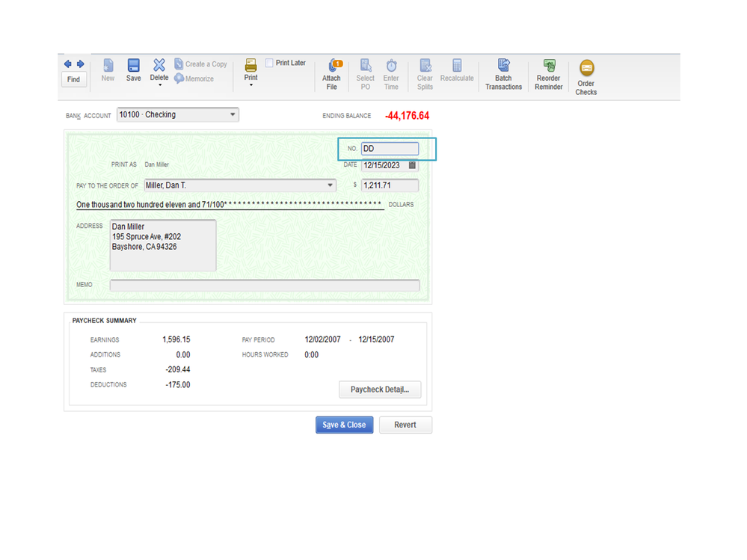This screenshot has width=747, height=560.
Task: Select Print As name Dan Miller
Action: point(157,164)
